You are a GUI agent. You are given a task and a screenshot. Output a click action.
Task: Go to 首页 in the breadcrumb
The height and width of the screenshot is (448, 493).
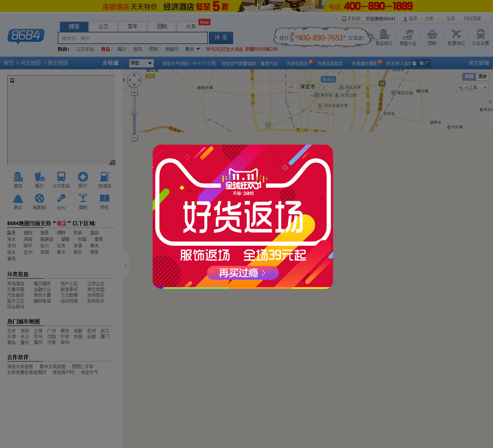pyautogui.click(x=9, y=63)
